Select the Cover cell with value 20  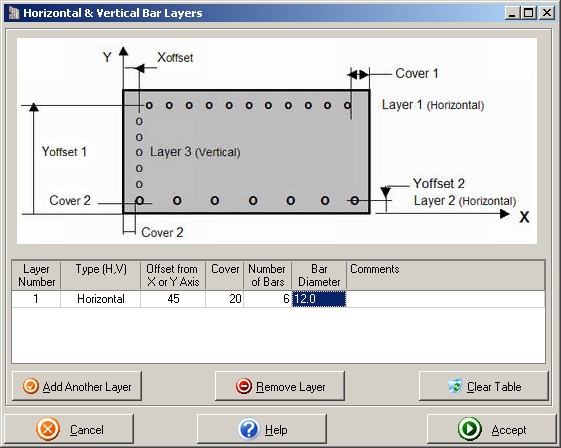[225, 299]
